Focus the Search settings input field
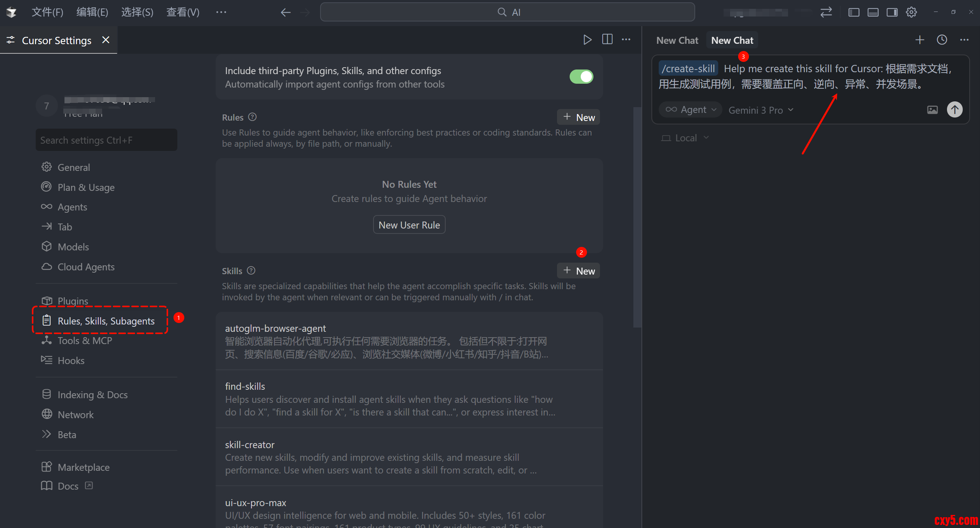The image size is (980, 528). (106, 140)
